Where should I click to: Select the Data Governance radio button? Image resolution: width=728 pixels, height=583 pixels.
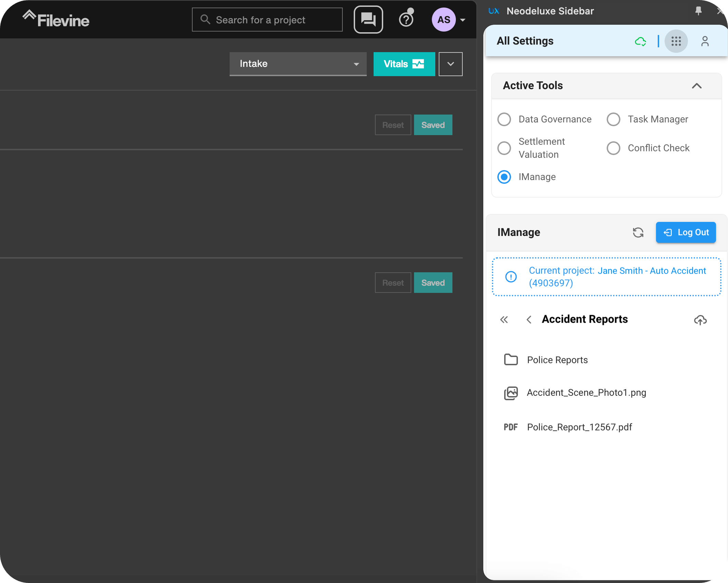[504, 119]
